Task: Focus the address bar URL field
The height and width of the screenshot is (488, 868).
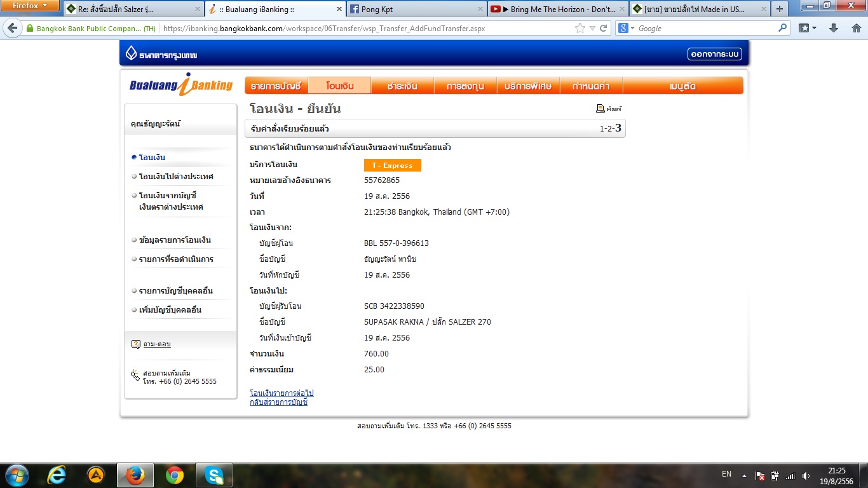Action: (x=365, y=29)
